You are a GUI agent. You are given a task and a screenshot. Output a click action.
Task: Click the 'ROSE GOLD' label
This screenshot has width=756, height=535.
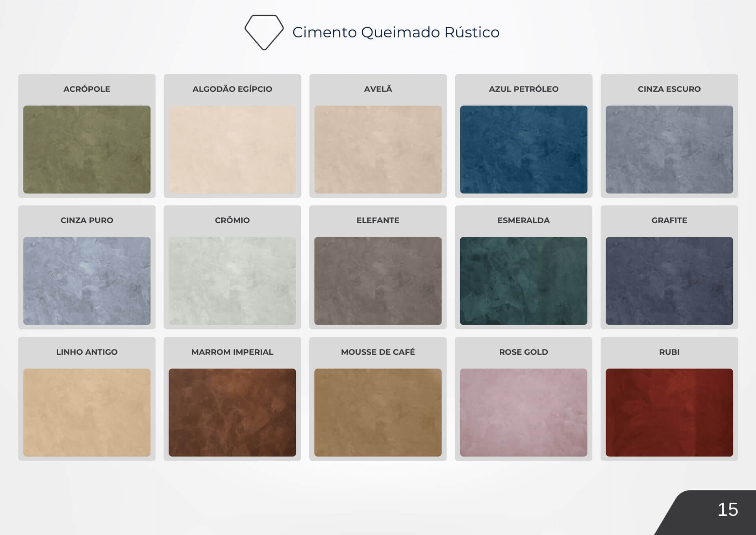coord(524,352)
